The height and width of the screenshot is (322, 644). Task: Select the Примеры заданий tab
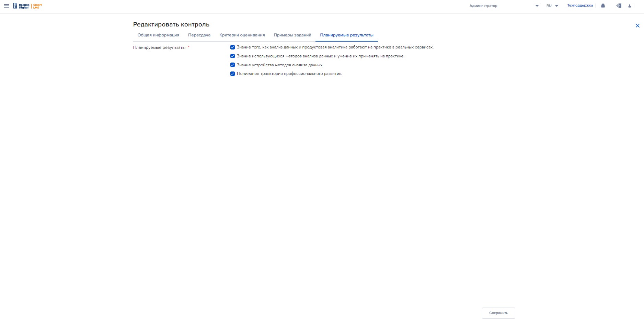[x=292, y=35]
